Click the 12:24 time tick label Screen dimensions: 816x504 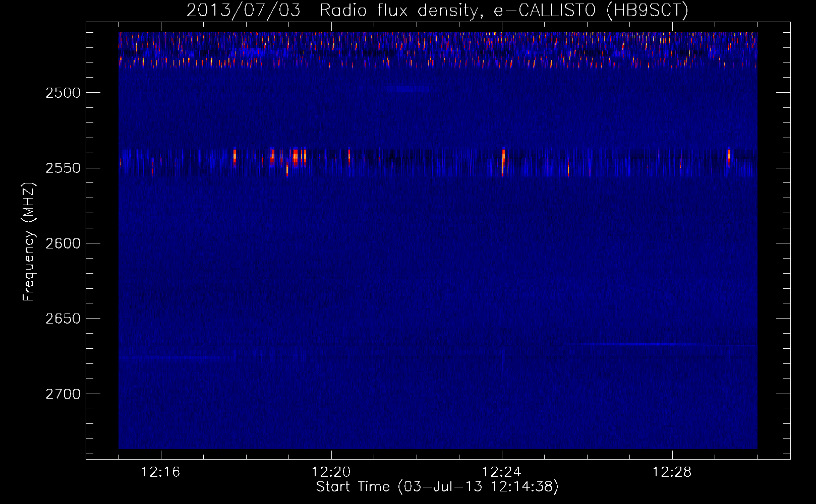point(502,472)
